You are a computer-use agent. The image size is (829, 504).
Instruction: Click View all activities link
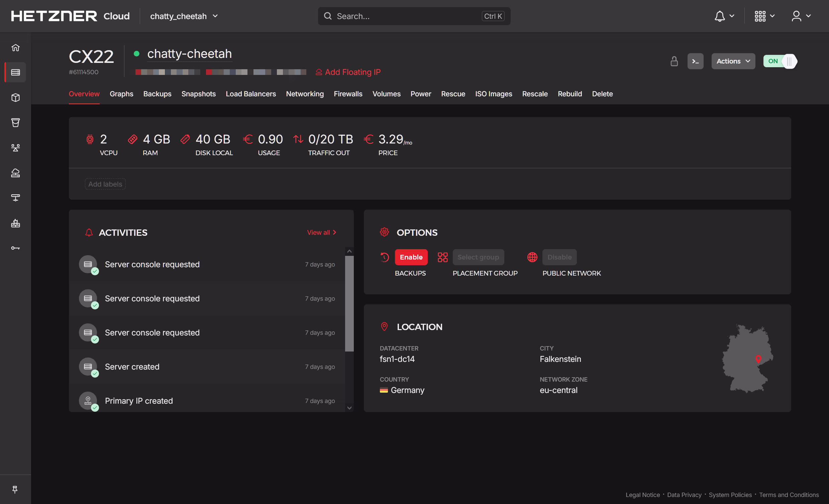tap(321, 232)
